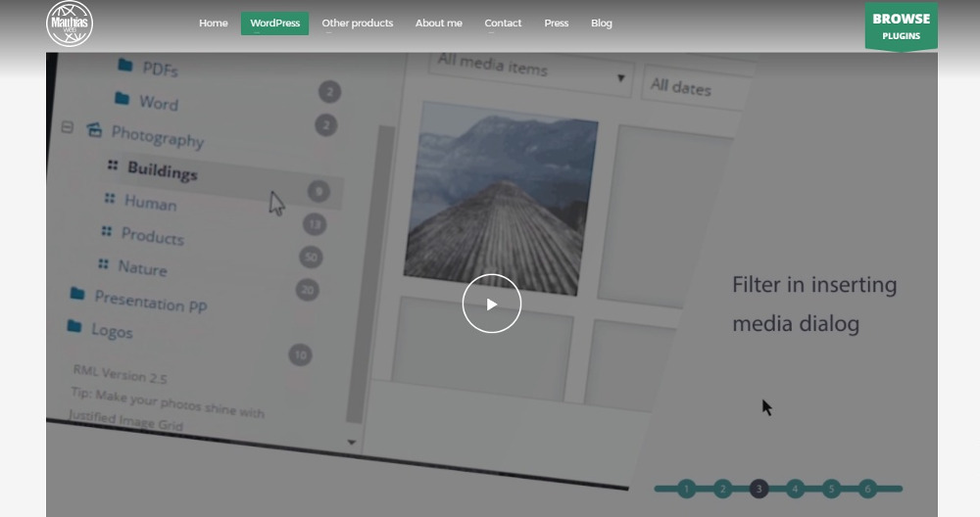This screenshot has width=980, height=517.
Task: Select the Human gallery icon
Action: pyautogui.click(x=110, y=198)
